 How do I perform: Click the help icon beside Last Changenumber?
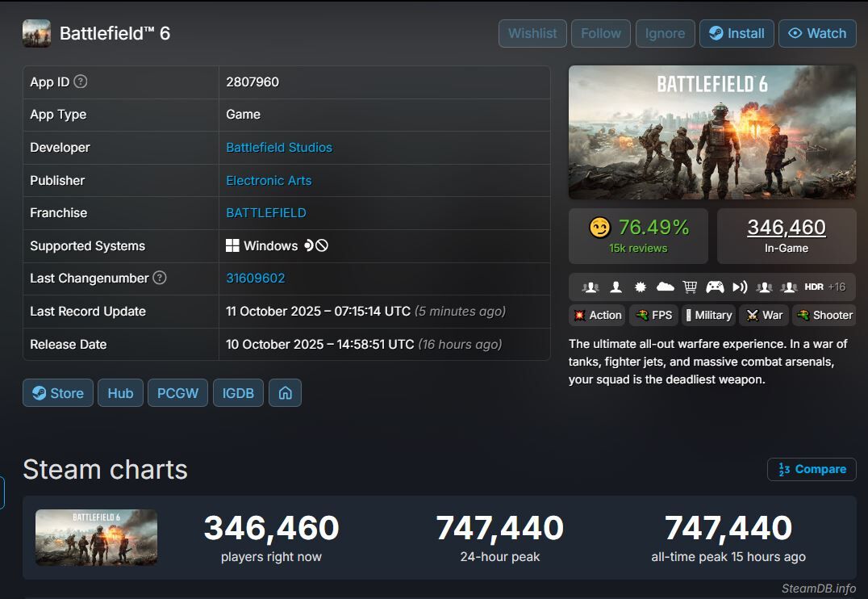click(x=160, y=278)
